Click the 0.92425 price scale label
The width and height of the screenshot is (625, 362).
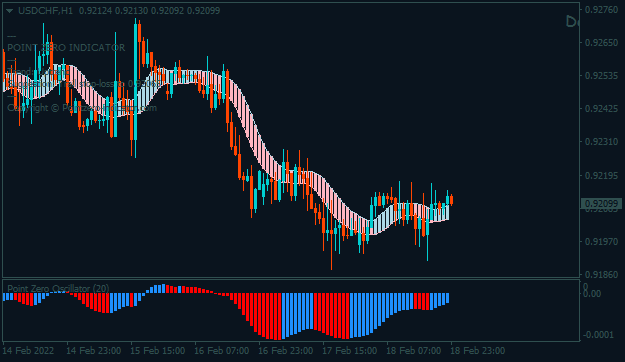601,108
